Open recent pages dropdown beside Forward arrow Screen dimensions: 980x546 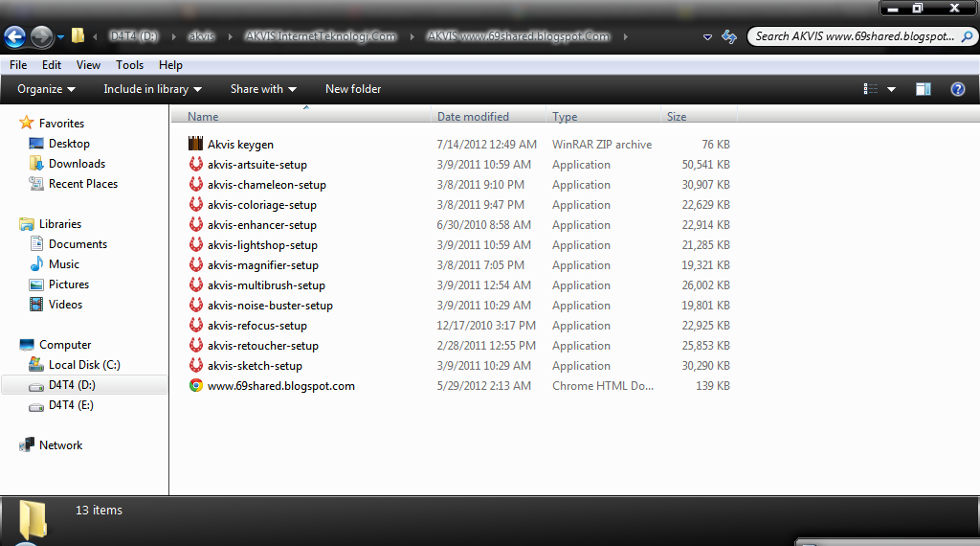(60, 37)
